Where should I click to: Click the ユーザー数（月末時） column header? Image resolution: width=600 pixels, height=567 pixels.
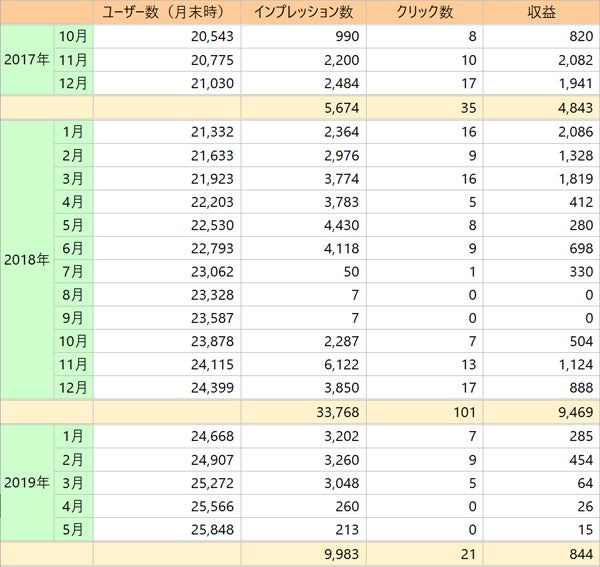pyautogui.click(x=166, y=12)
